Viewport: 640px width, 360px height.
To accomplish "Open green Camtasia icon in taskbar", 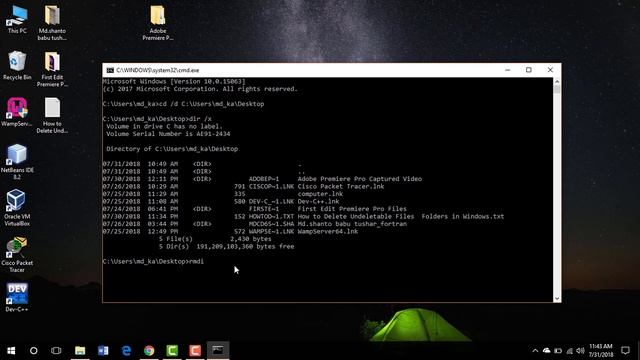I will point(172,351).
